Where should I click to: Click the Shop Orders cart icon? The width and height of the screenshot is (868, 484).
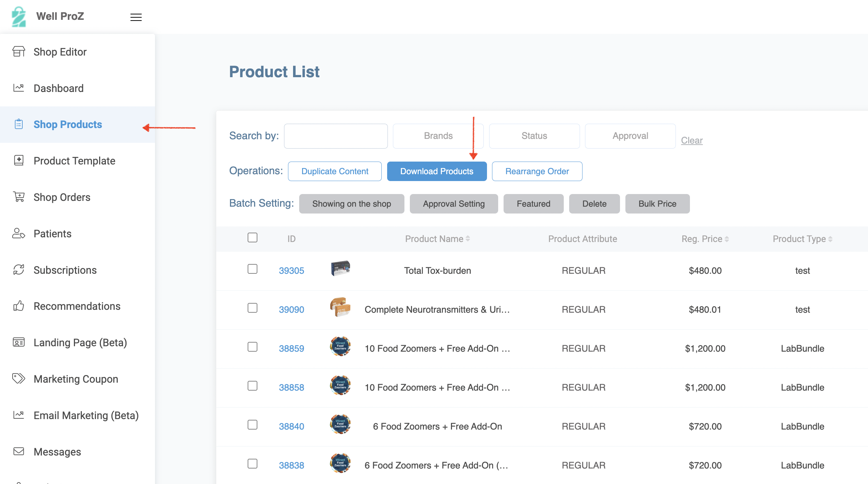pos(19,197)
